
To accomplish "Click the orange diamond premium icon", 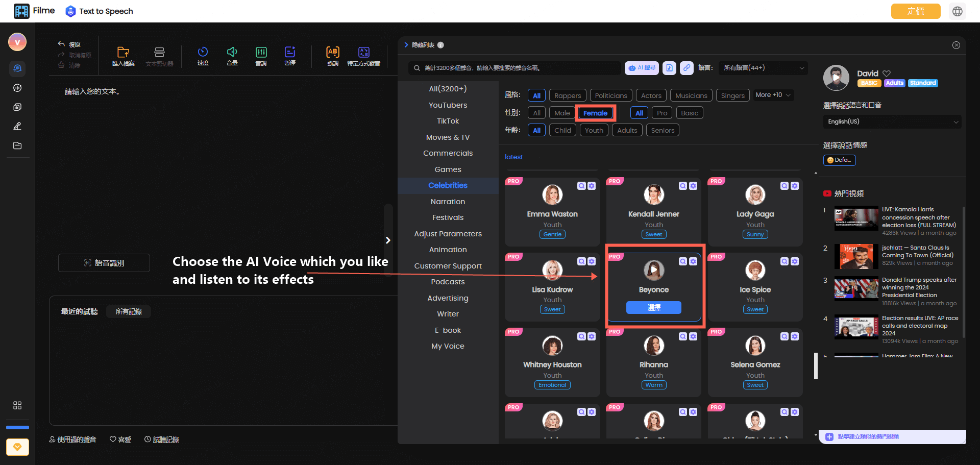I will (17, 447).
